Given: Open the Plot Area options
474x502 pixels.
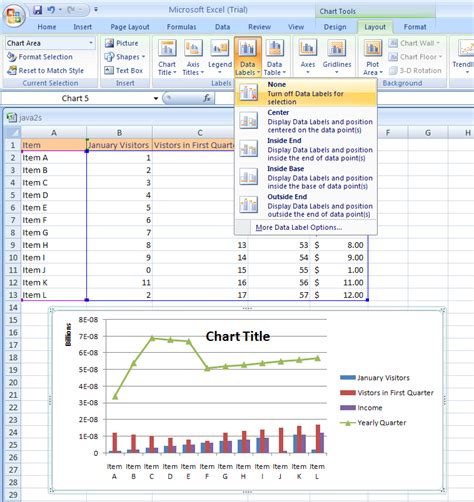Looking at the screenshot, I should click(x=373, y=57).
